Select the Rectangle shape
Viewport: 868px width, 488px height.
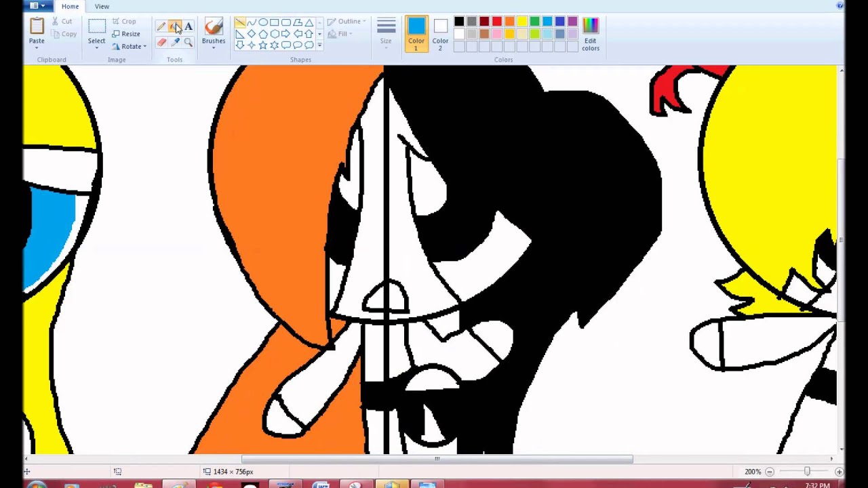[275, 22]
